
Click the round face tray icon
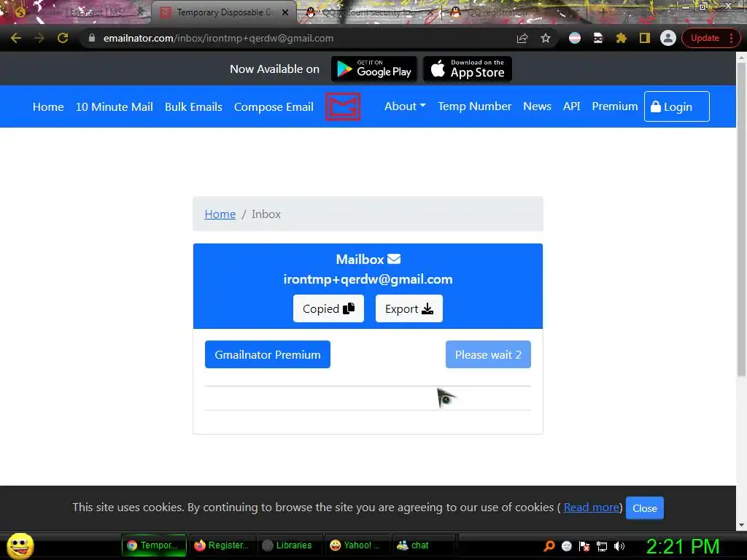pyautogui.click(x=566, y=546)
